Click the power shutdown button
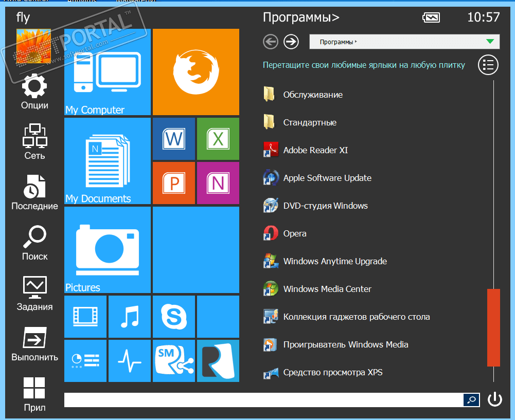 pyautogui.click(x=494, y=399)
